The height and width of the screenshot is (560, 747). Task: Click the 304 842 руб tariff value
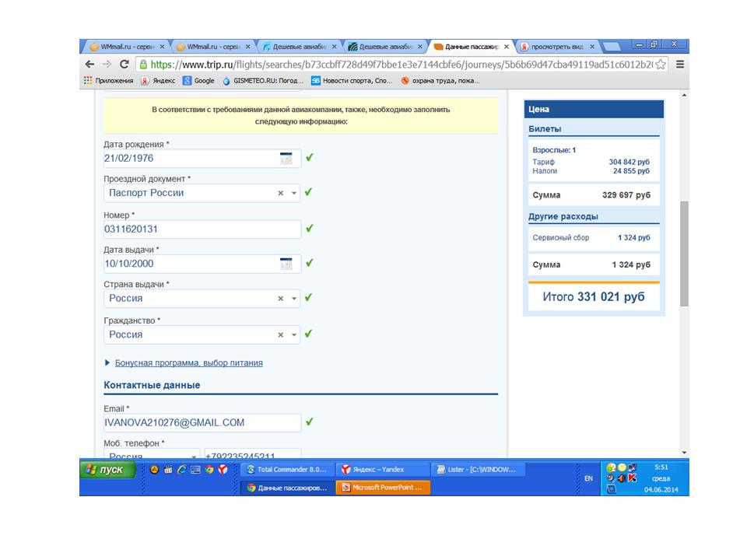pyautogui.click(x=629, y=162)
